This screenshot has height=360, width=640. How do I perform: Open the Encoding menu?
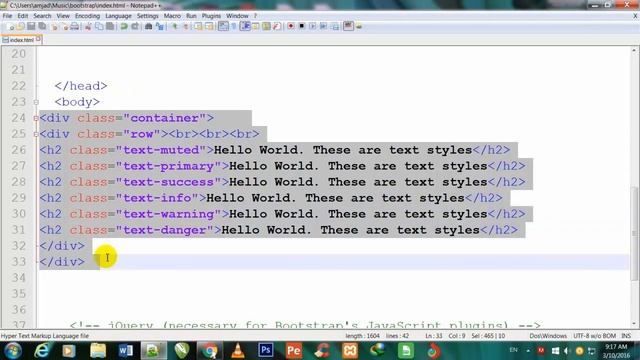pyautogui.click(x=87, y=16)
